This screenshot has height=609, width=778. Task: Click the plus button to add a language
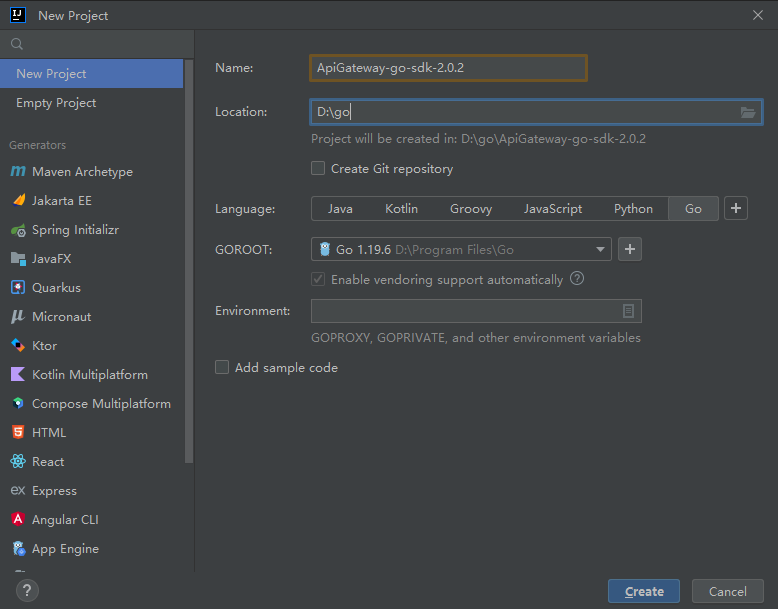[x=736, y=208]
